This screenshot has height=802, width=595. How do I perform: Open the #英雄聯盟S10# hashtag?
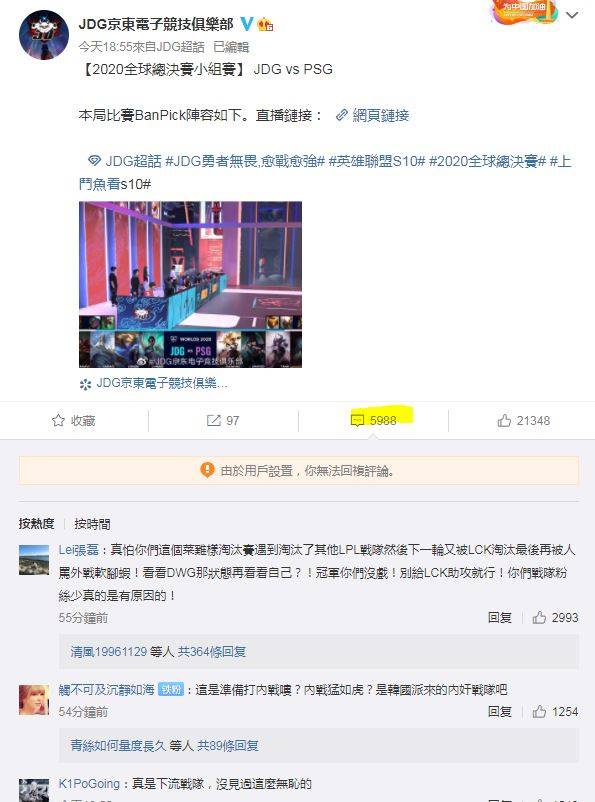377,161
